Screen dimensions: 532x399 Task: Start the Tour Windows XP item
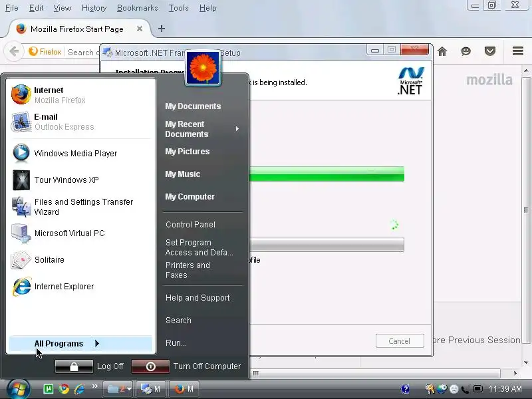click(x=80, y=180)
